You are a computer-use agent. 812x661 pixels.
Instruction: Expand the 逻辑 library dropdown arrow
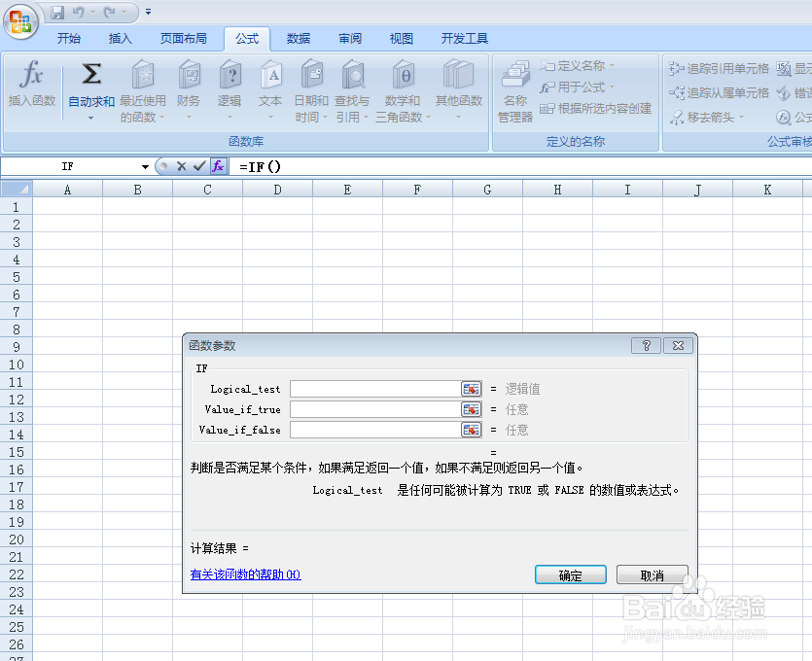click(229, 118)
